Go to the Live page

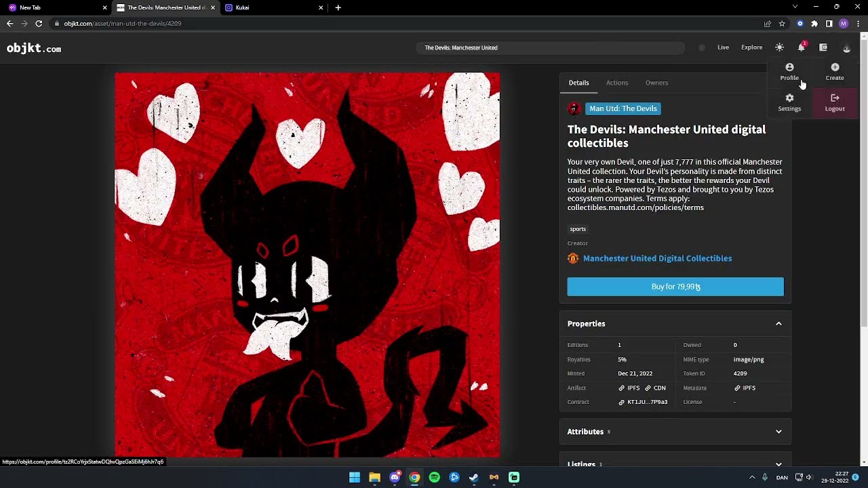click(723, 47)
